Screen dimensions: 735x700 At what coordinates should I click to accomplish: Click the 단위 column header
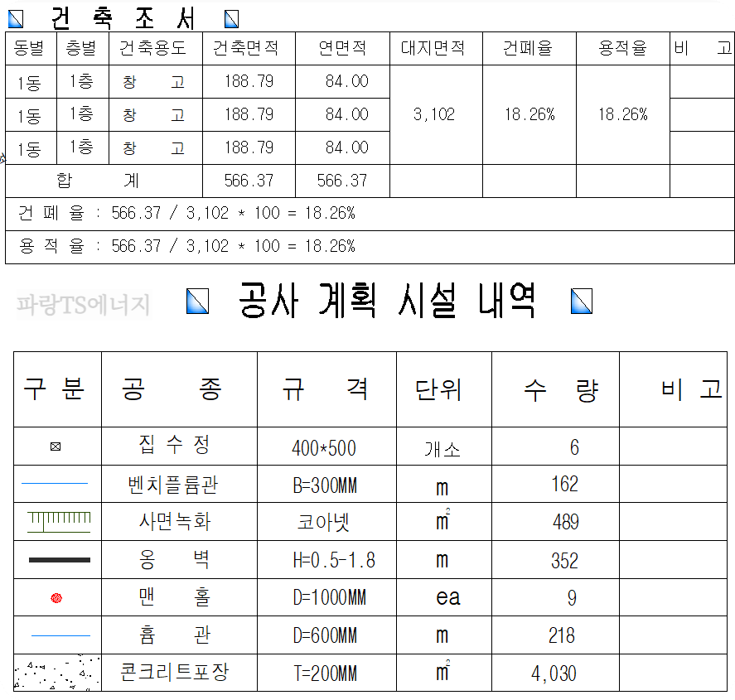(x=438, y=390)
